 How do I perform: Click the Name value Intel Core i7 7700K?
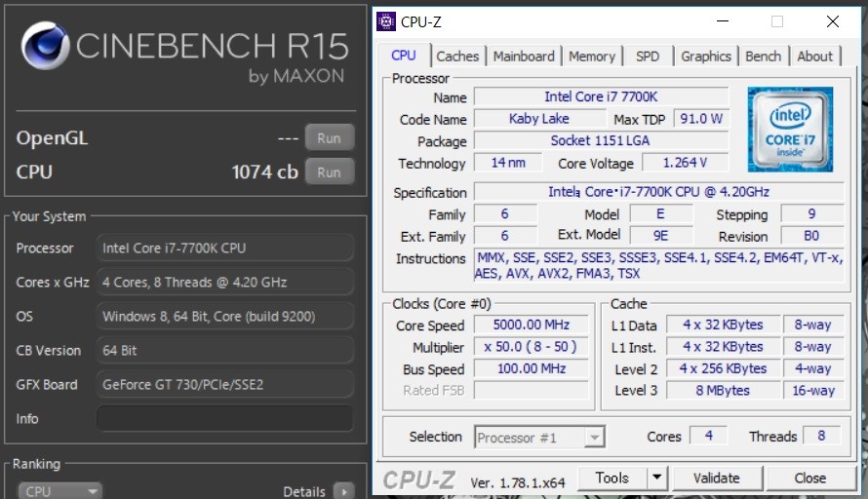point(601,96)
